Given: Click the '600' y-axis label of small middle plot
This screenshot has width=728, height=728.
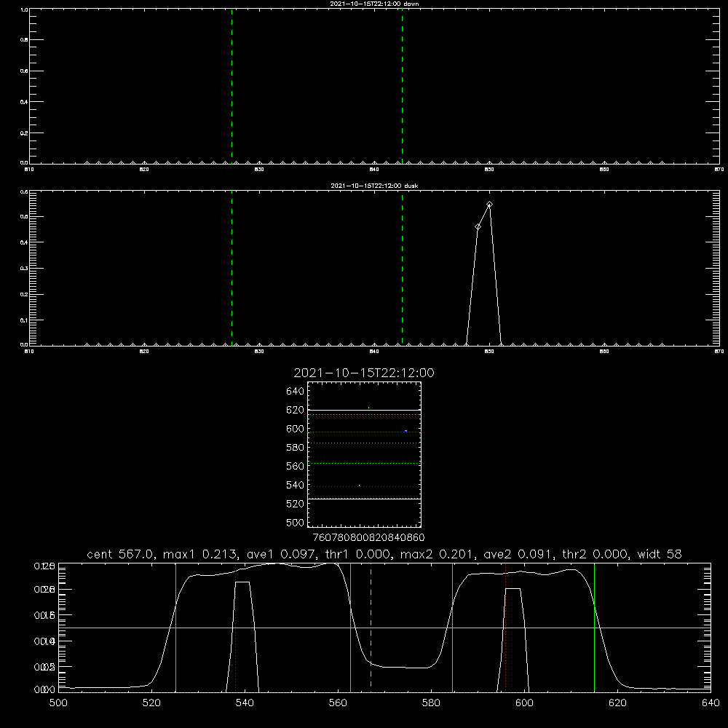Looking at the screenshot, I should 296,429.
